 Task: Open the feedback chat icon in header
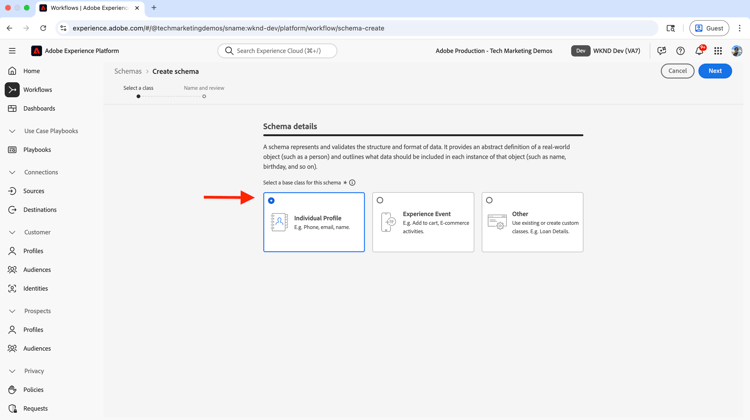(662, 51)
